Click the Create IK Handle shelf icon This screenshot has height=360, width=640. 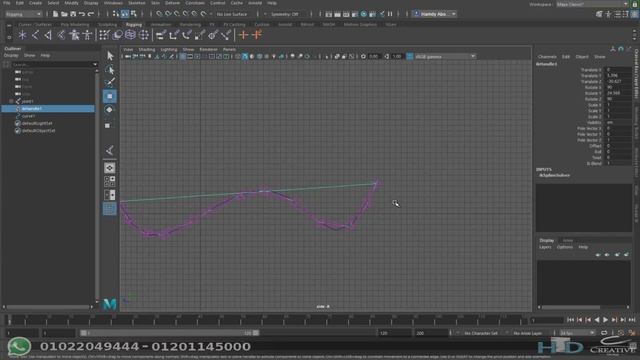[48, 35]
